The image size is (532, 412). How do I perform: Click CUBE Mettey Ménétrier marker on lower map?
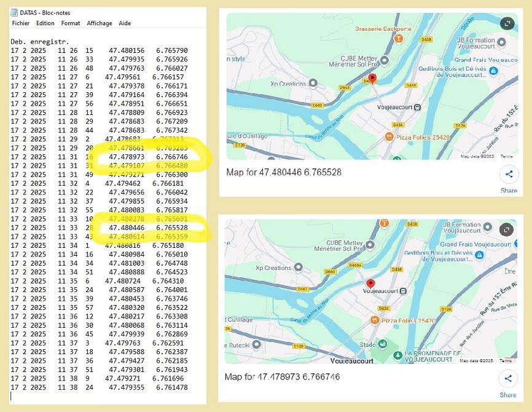(x=370, y=245)
